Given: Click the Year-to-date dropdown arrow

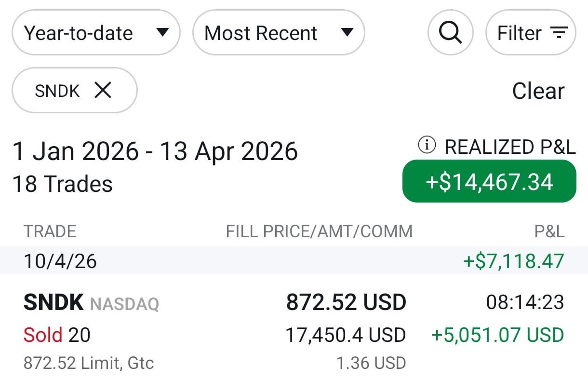Looking at the screenshot, I should (162, 33).
